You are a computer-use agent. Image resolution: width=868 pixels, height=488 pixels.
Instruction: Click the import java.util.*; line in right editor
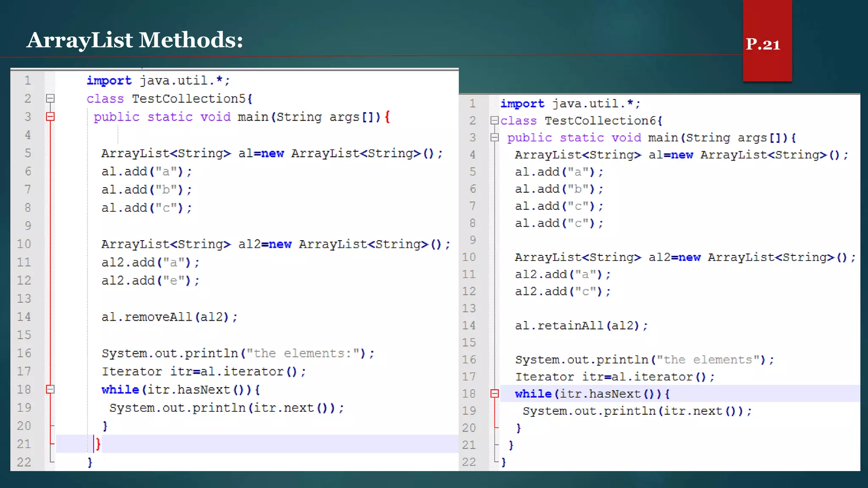click(570, 103)
